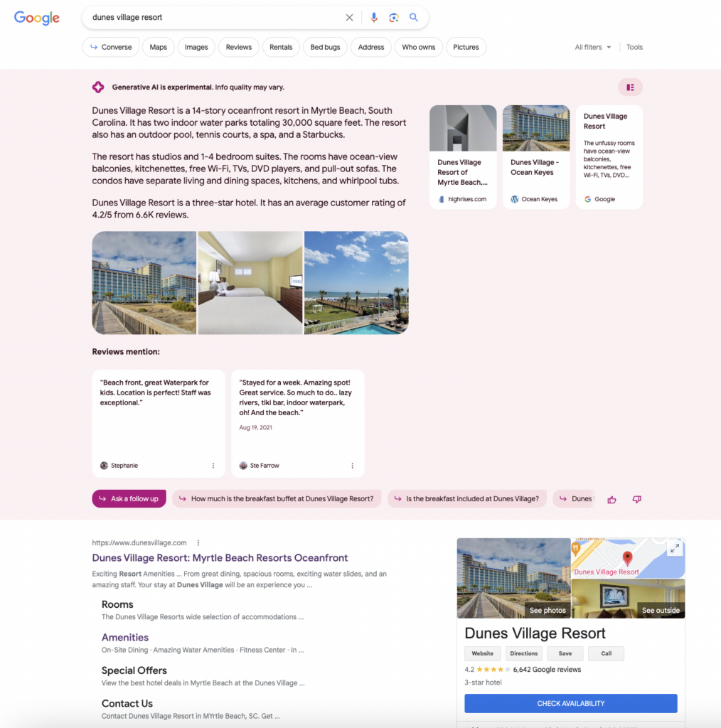The width and height of the screenshot is (721, 728).
Task: Open the Amenities sitelink
Action: pyautogui.click(x=125, y=638)
